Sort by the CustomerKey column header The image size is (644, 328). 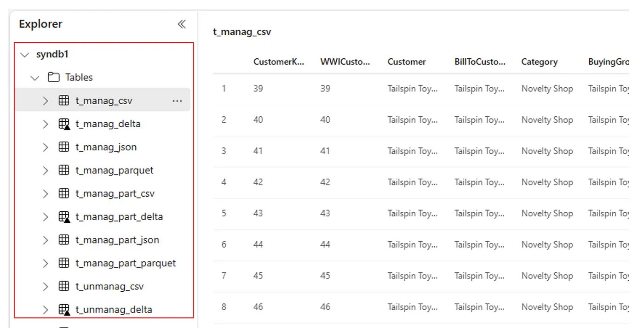(279, 62)
